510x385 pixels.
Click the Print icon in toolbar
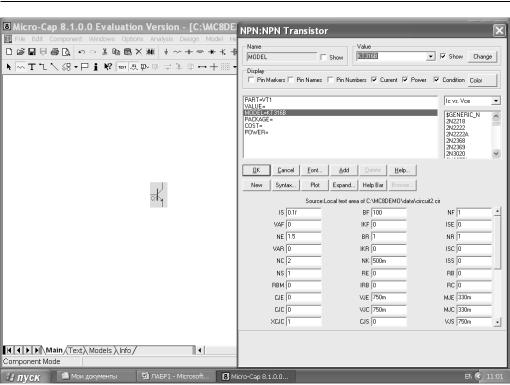[55, 52]
